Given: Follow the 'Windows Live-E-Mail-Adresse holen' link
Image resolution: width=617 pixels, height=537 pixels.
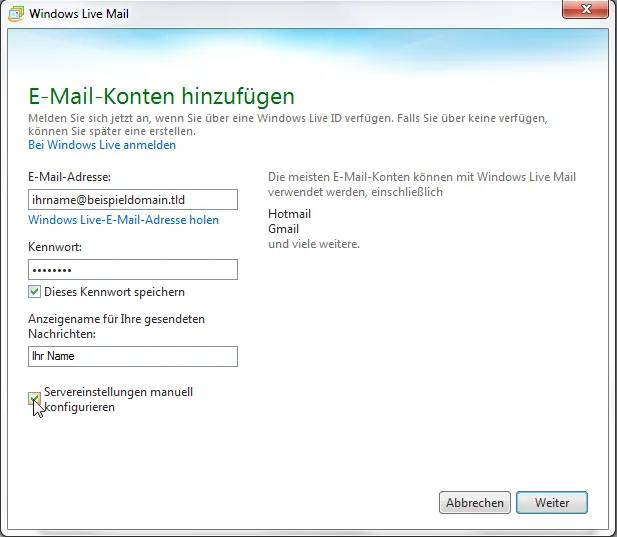Looking at the screenshot, I should [x=123, y=220].
